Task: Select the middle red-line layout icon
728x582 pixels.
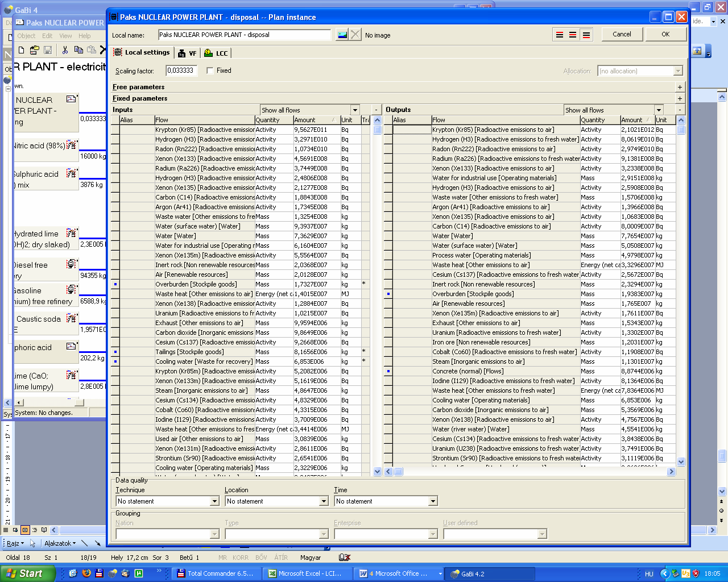Action: click(573, 35)
